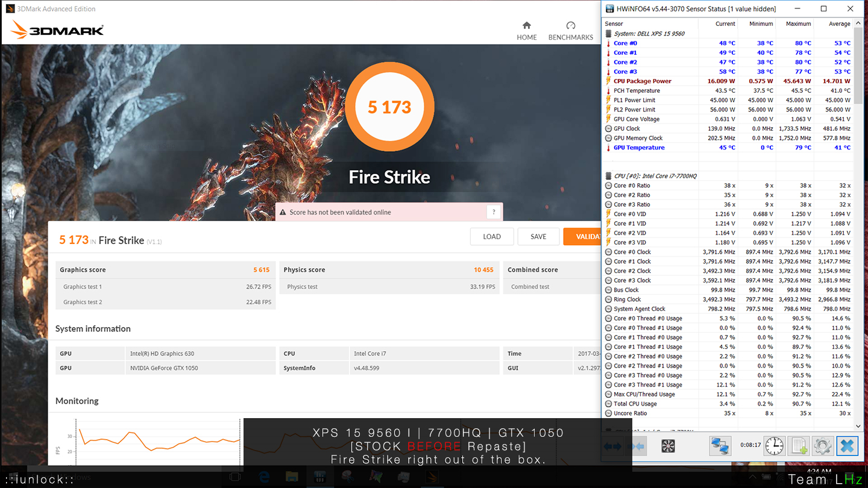The height and width of the screenshot is (488, 868).
Task: Select the CPU Package Power row label
Action: (x=643, y=81)
